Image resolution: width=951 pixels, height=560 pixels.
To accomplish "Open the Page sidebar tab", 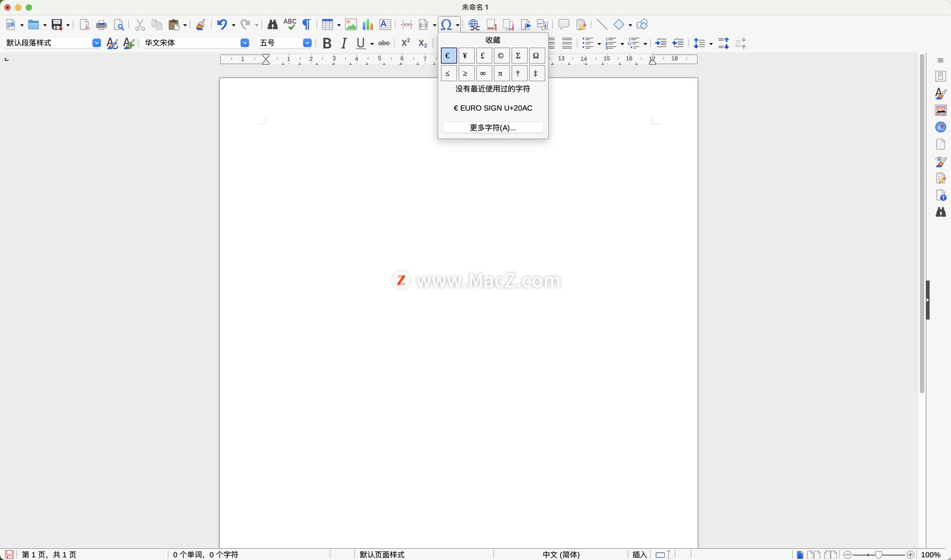I will [941, 144].
